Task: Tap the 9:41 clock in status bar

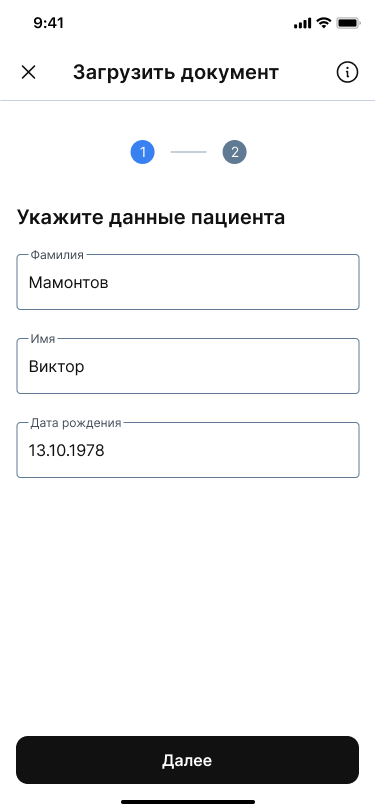Action: click(x=49, y=23)
